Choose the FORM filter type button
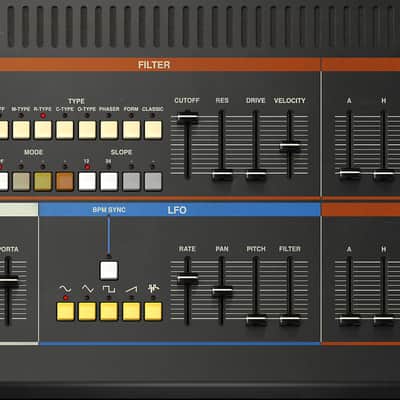This screenshot has height=400, width=400. point(132,130)
